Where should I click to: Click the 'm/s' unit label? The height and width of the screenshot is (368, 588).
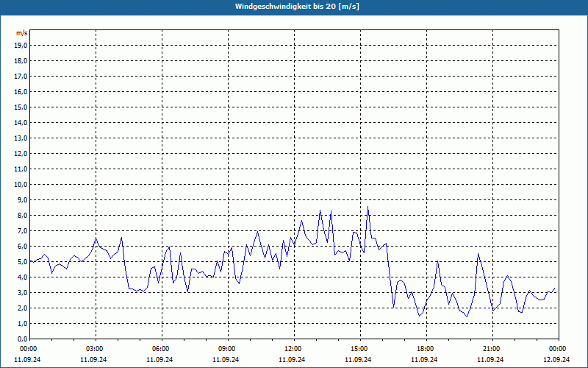(x=22, y=33)
